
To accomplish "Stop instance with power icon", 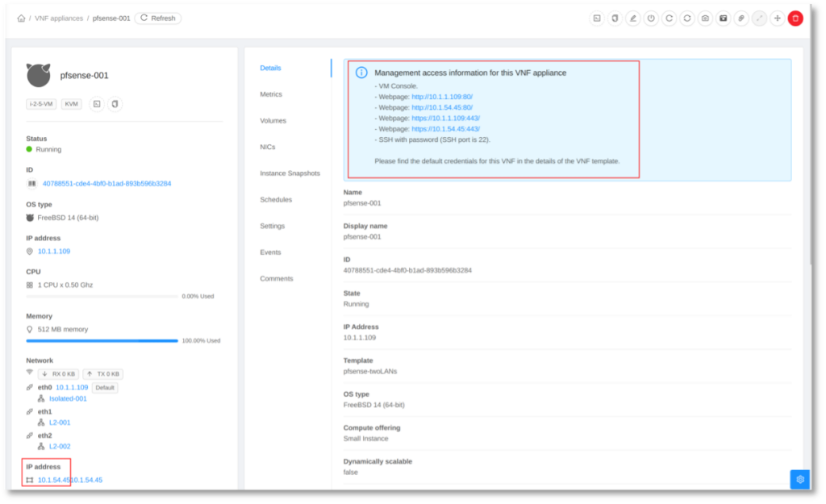I will (651, 19).
